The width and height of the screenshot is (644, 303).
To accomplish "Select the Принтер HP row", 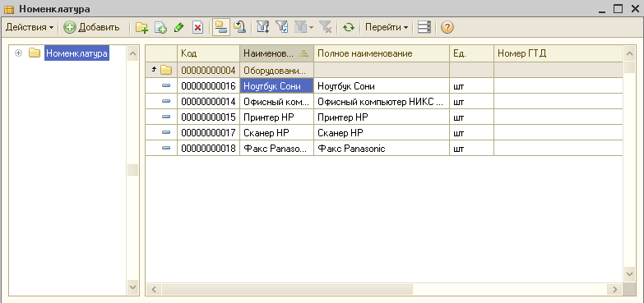I will tap(384, 117).
